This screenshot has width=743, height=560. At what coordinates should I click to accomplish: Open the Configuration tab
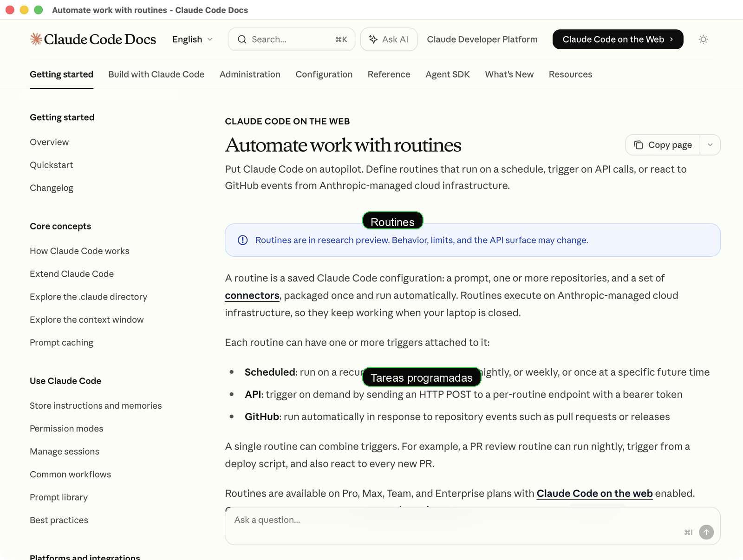[x=324, y=74]
